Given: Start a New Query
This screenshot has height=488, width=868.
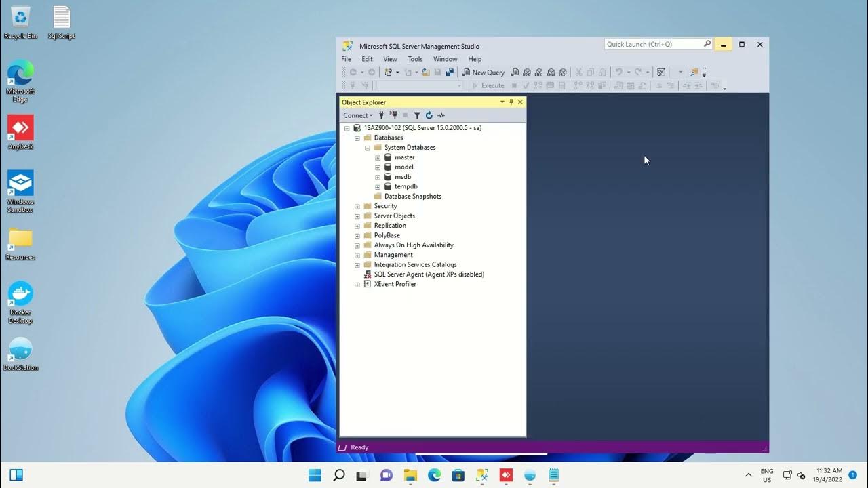Looking at the screenshot, I should click(x=484, y=73).
